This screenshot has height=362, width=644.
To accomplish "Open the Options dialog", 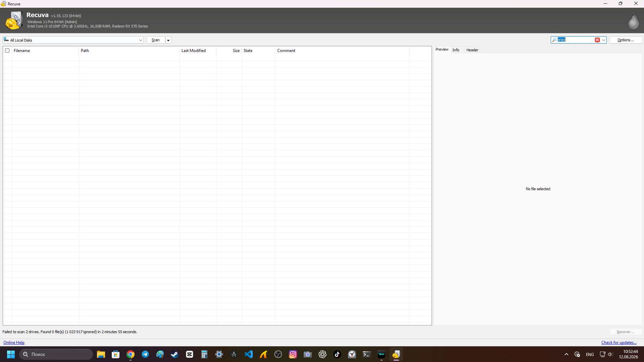I will tap(626, 40).
